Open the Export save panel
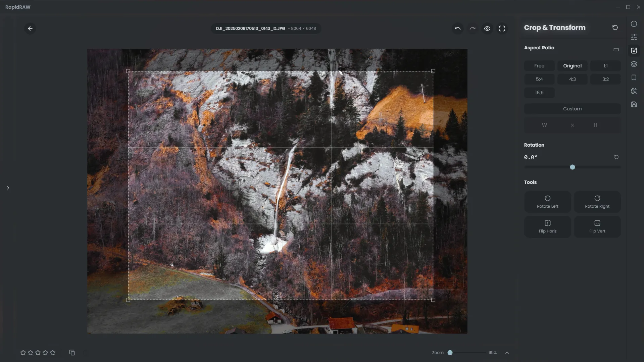Screen dimensions: 644x362 (634, 104)
